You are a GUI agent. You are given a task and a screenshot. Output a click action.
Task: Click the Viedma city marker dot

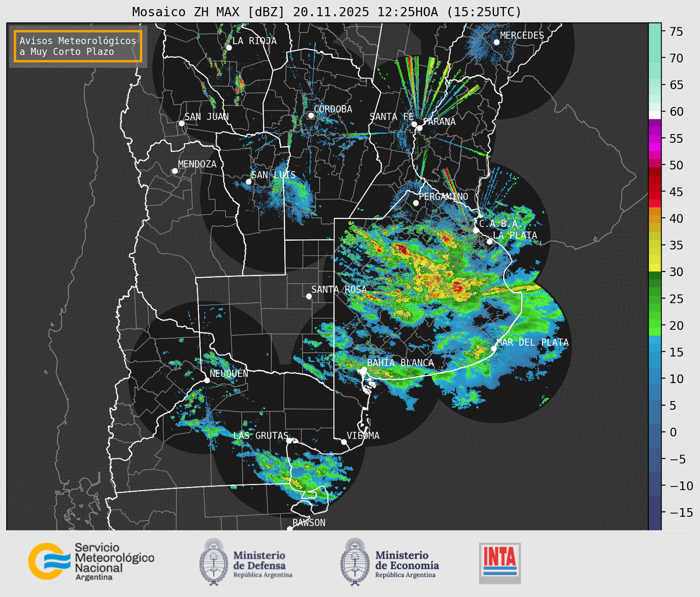[344, 442]
